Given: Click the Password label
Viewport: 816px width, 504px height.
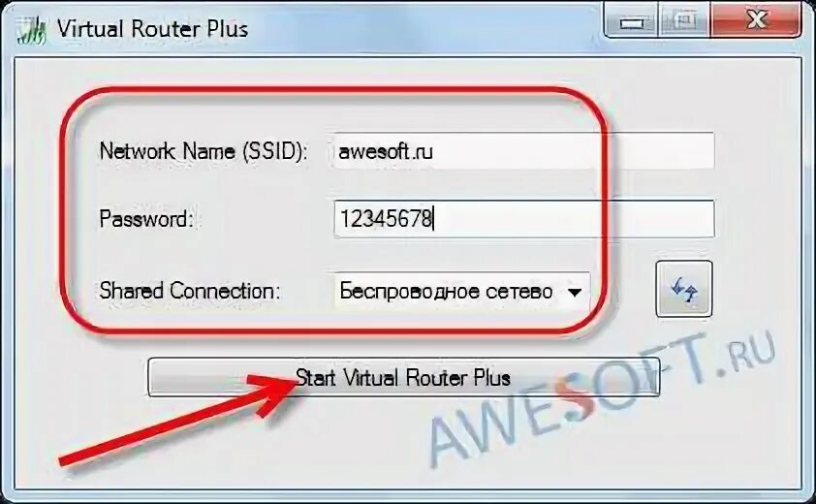Looking at the screenshot, I should [146, 219].
